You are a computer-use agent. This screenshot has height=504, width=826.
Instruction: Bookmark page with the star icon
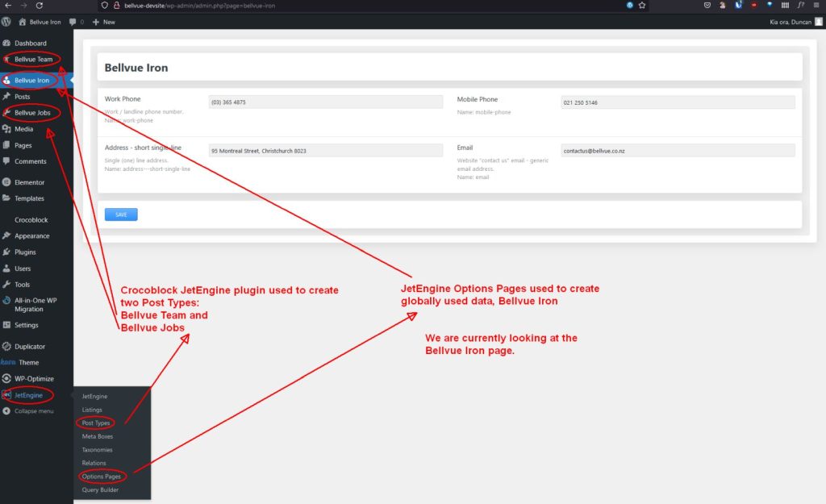[642, 5]
